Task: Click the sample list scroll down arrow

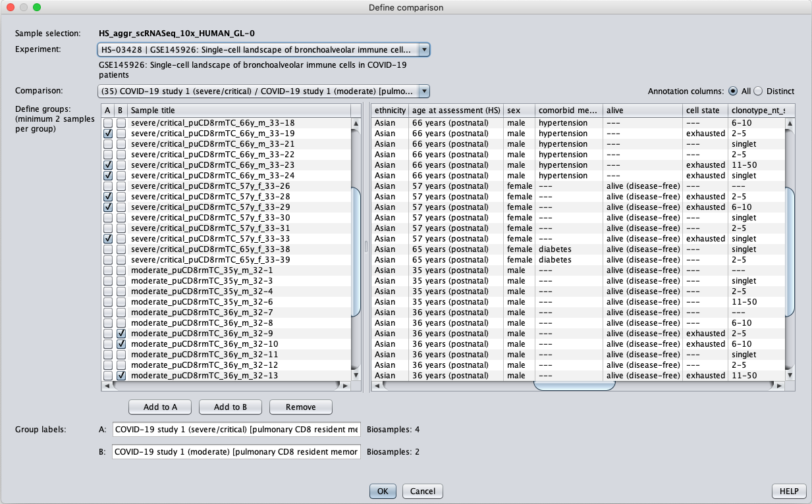Action: [356, 375]
